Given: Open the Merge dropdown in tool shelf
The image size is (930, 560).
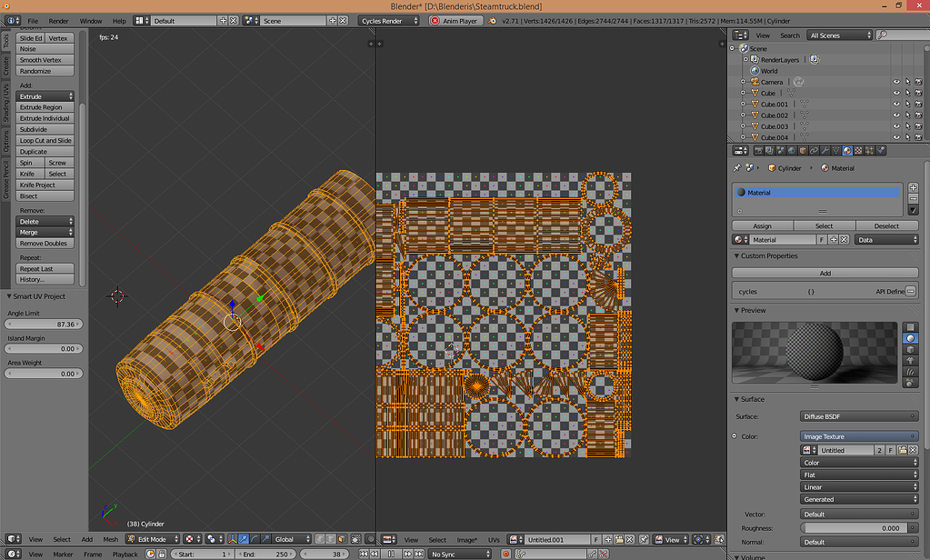Looking at the screenshot, I should pyautogui.click(x=45, y=232).
